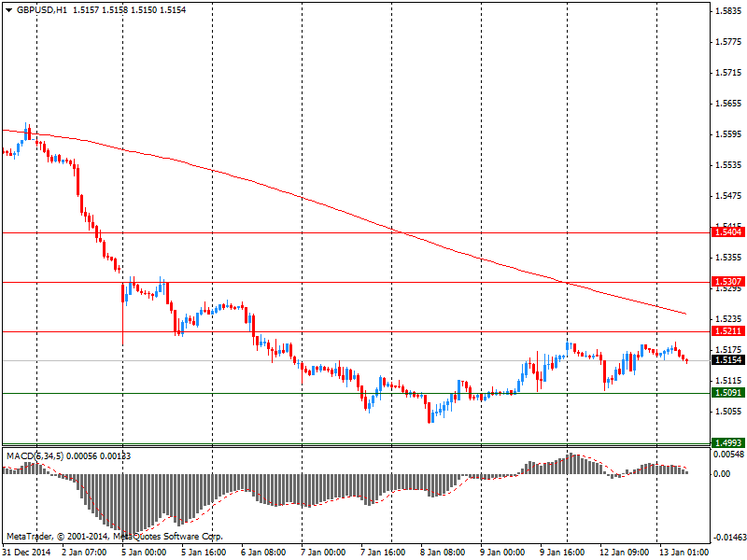Image resolution: width=747 pixels, height=560 pixels.
Task: Click the 1.5715 price scale value
Action: click(x=729, y=73)
